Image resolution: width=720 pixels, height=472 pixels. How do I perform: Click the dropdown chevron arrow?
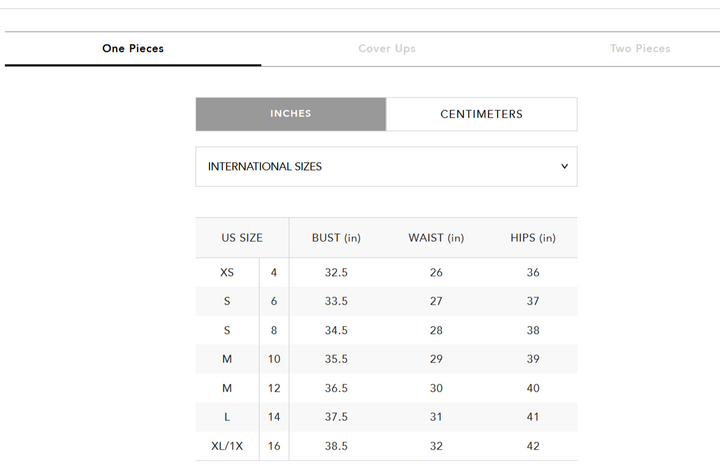tap(564, 166)
